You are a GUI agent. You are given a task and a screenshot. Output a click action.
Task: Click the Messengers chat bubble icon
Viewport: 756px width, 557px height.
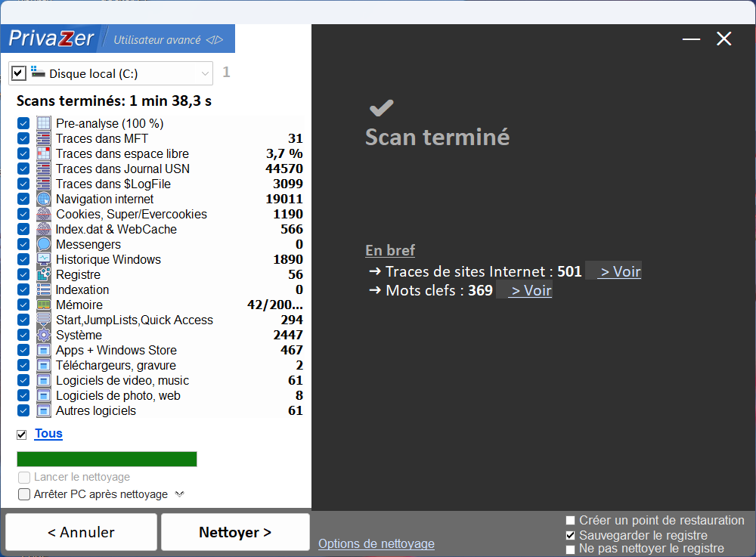tap(43, 244)
